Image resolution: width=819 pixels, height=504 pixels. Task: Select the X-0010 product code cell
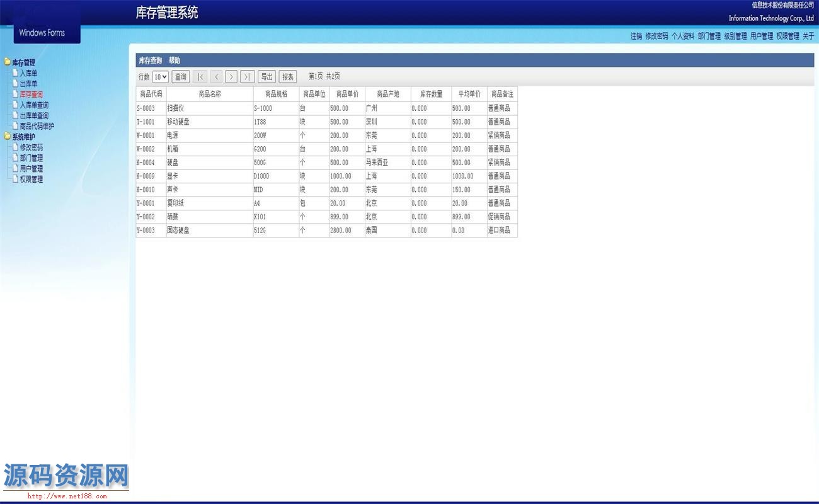151,190
